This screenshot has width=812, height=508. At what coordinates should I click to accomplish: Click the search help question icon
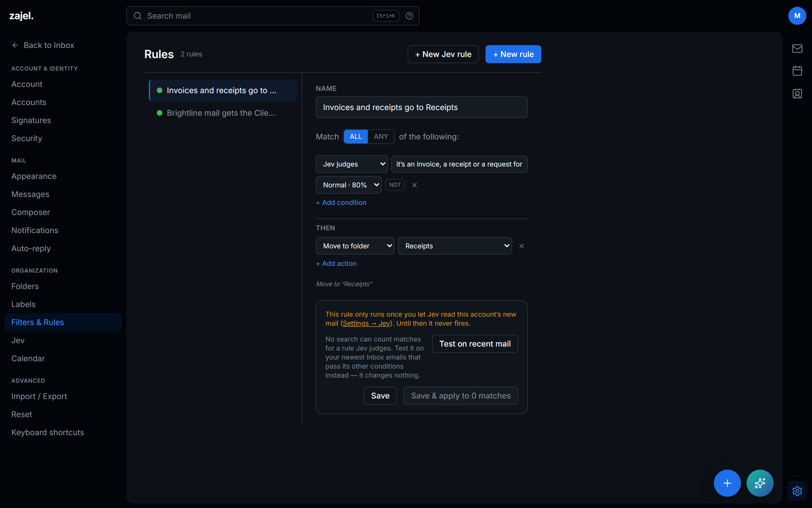click(409, 16)
